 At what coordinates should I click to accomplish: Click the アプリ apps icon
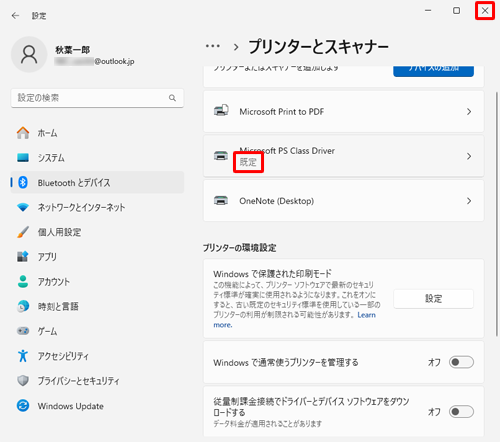click(x=23, y=256)
